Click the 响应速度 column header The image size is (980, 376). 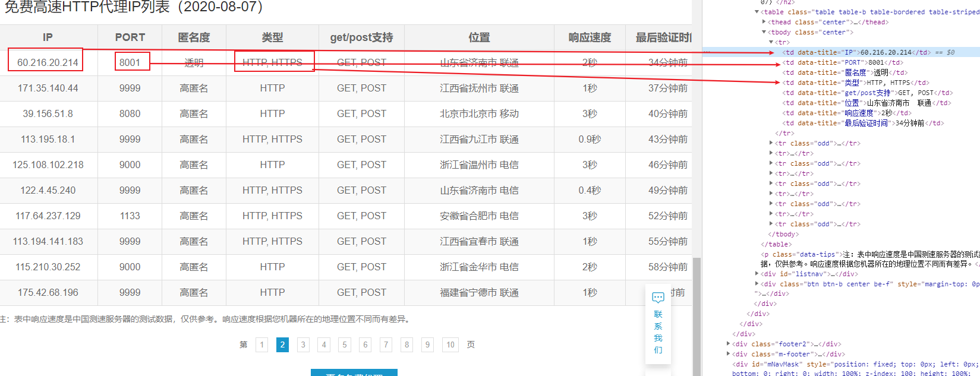[590, 37]
